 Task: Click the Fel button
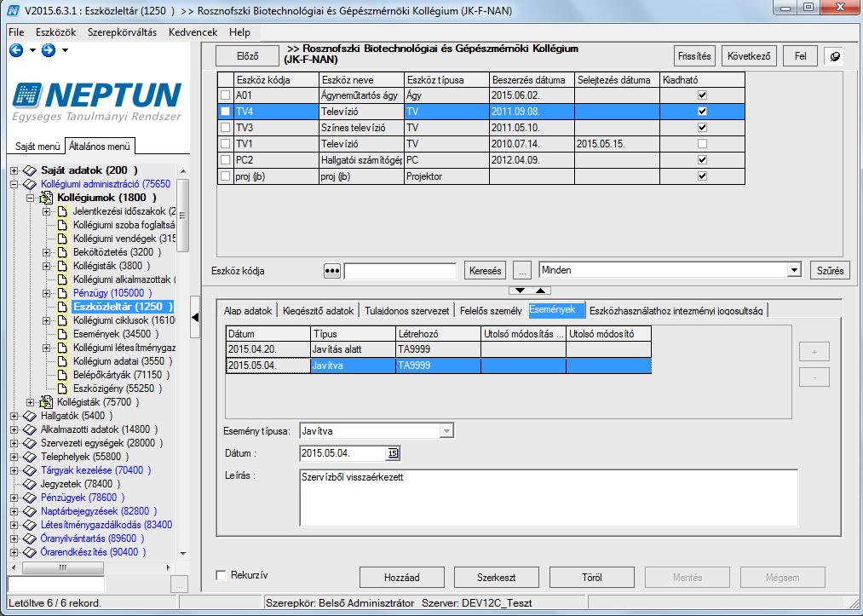(x=800, y=56)
